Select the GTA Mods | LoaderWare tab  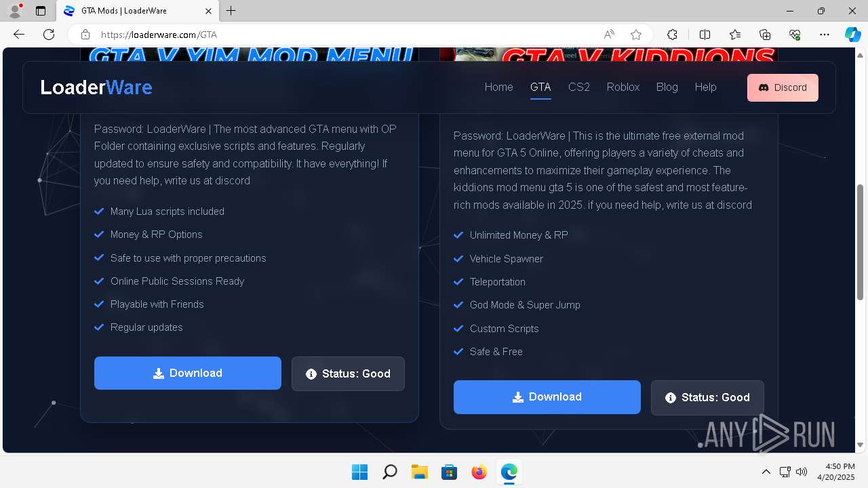[137, 11]
